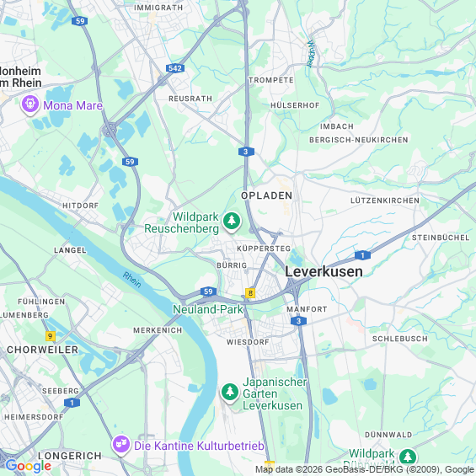Click the Rhein river label
The image size is (476, 476).
131,280
